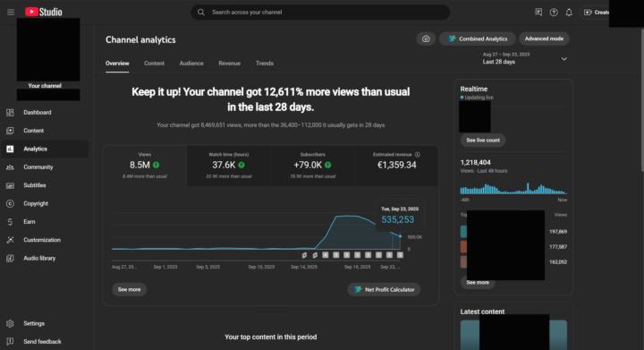The height and width of the screenshot is (350, 644).
Task: Select Analytics in the sidebar
Action: 45,149
